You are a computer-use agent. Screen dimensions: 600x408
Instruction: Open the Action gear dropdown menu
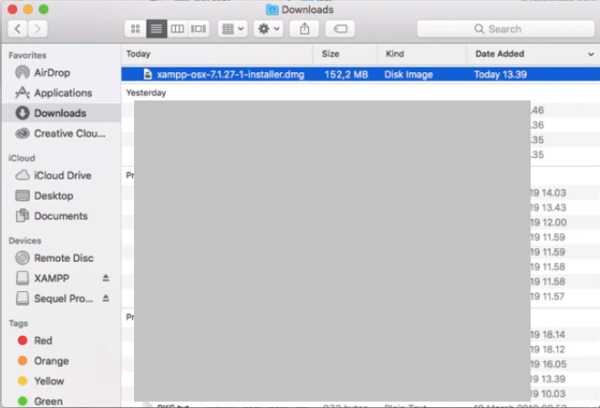point(269,29)
